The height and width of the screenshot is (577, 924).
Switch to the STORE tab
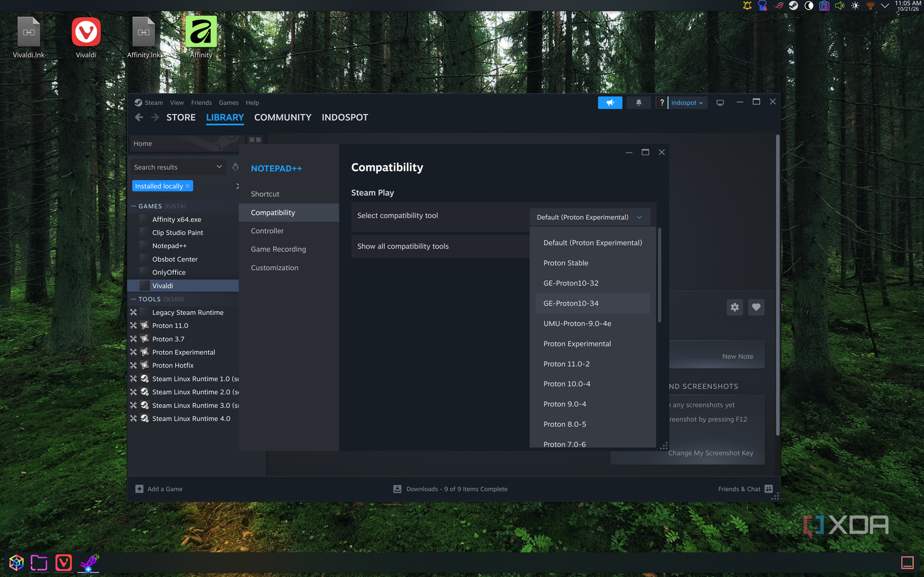pyautogui.click(x=181, y=117)
